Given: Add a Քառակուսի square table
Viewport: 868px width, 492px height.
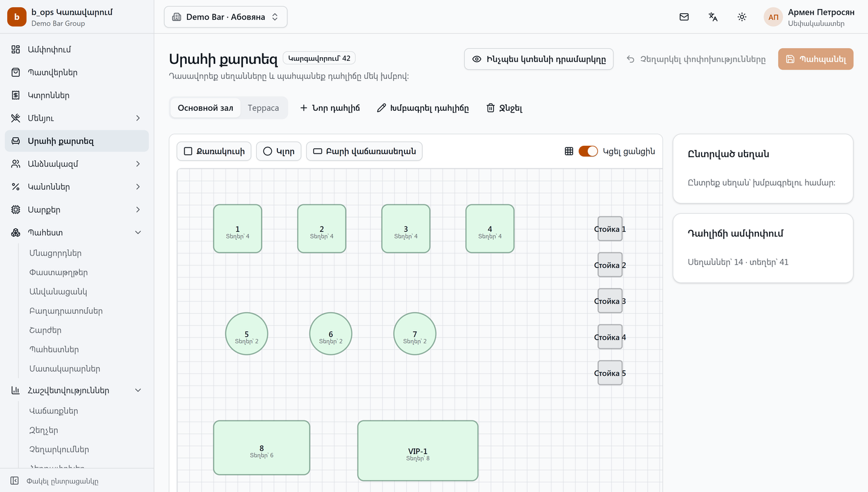Looking at the screenshot, I should 214,151.
